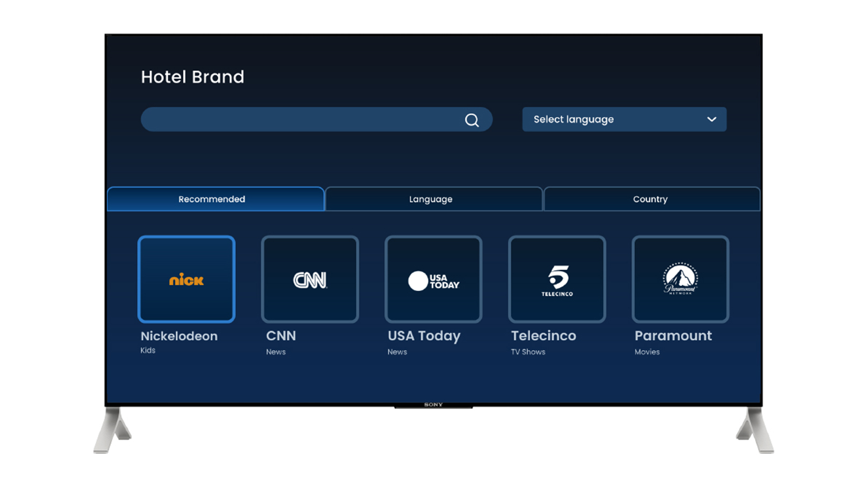The width and height of the screenshot is (868, 488).
Task: Click the Nickelodeon channel name label
Action: (179, 336)
